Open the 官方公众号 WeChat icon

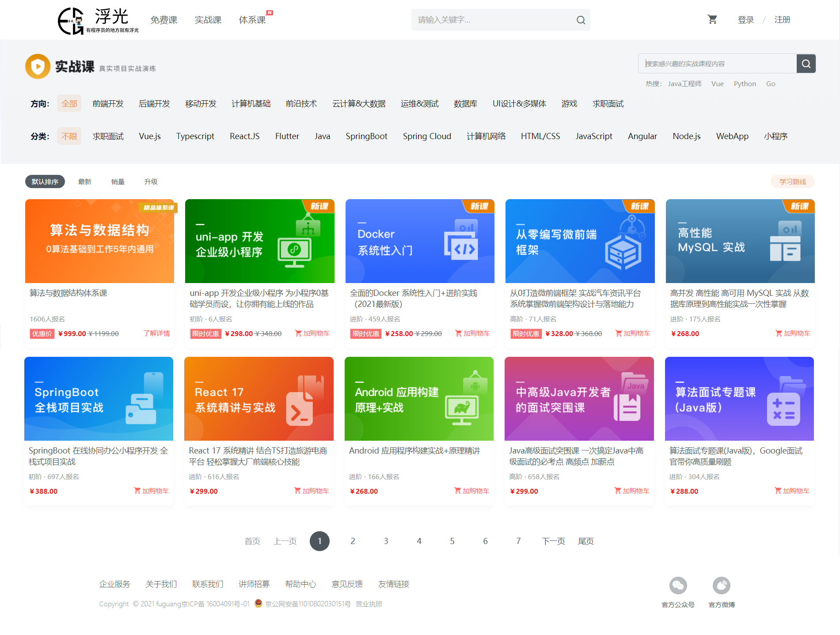point(678,586)
